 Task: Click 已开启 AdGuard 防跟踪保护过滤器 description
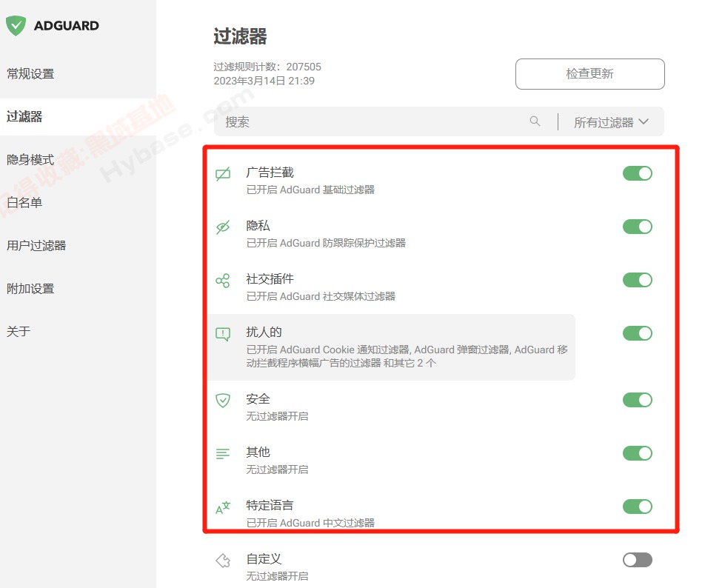[326, 243]
